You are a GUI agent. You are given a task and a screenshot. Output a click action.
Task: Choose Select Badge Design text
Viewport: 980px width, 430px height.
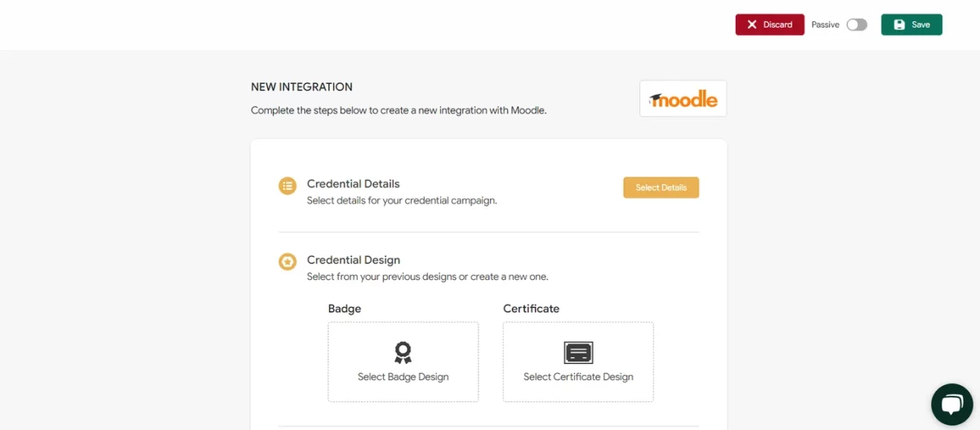coord(403,377)
